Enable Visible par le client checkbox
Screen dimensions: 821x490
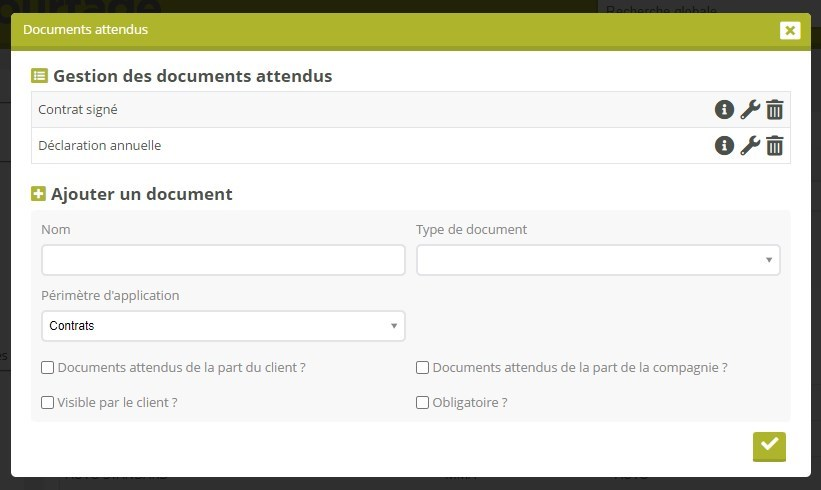pyautogui.click(x=48, y=403)
